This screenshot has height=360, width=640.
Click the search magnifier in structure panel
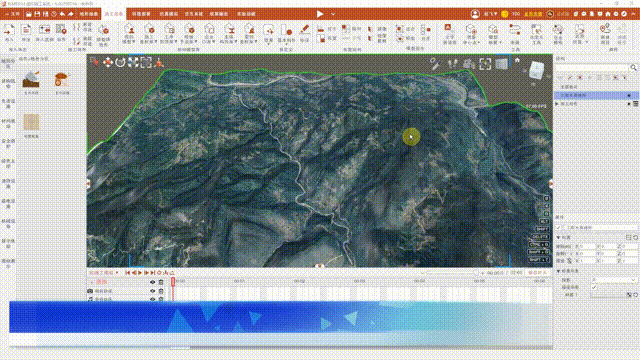coord(633,67)
